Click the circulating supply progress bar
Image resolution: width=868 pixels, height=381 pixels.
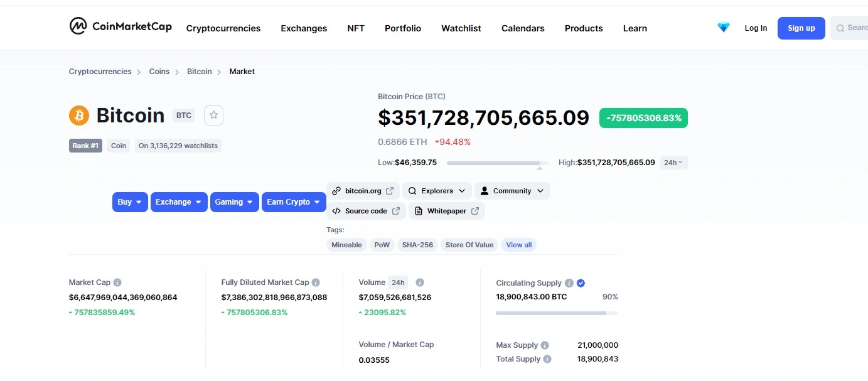(557, 313)
